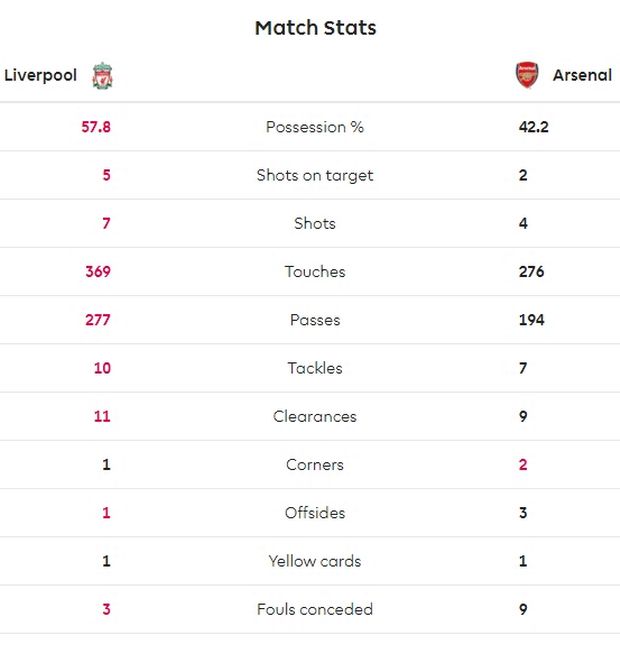The height and width of the screenshot is (653, 620).
Task: Select Liverpool's 369 touches value
Action: point(98,272)
